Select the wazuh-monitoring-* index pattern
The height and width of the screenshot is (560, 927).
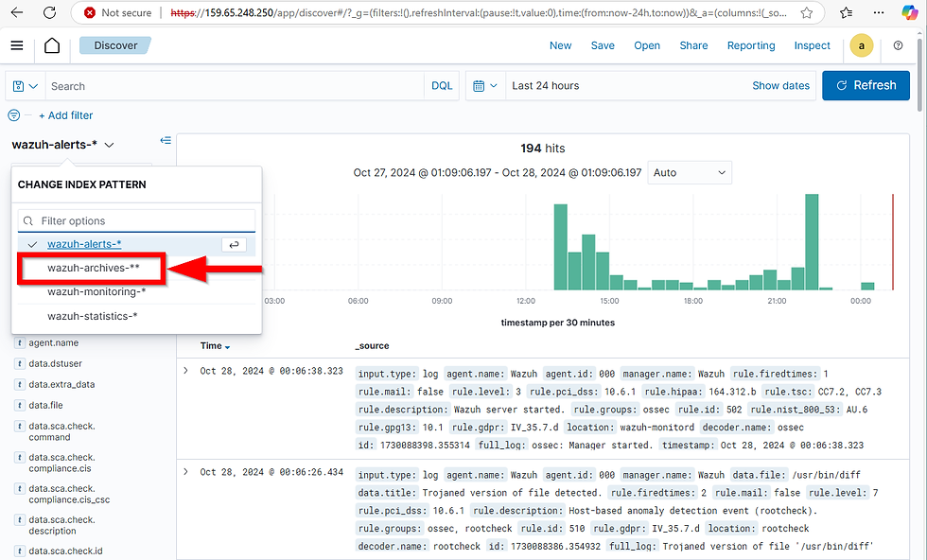[96, 292]
